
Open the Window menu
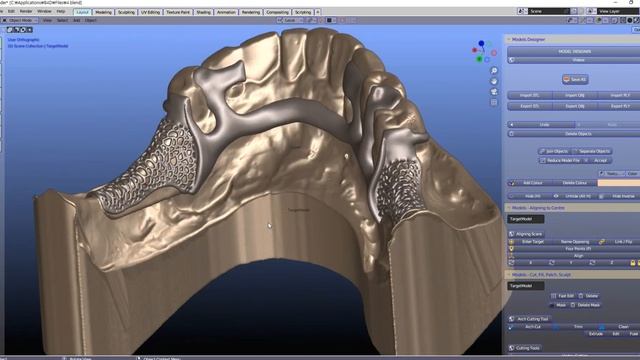pos(44,11)
